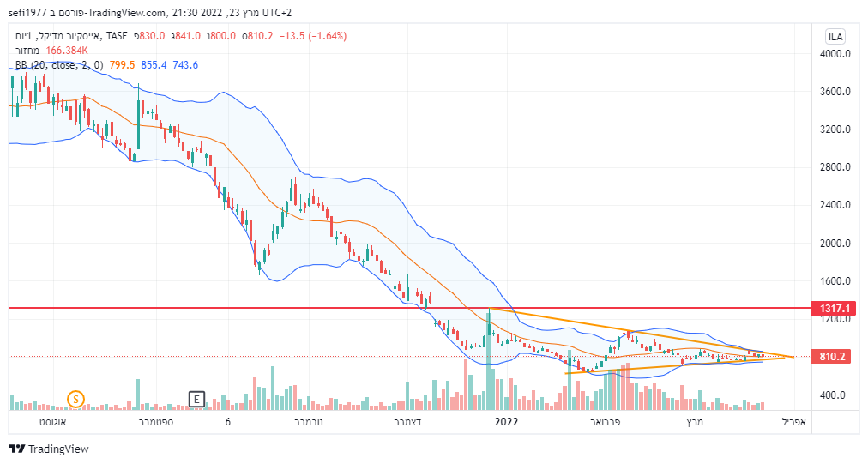Click the price change -13.5 (-1.64%)
The image size is (868, 464).
tap(313, 36)
